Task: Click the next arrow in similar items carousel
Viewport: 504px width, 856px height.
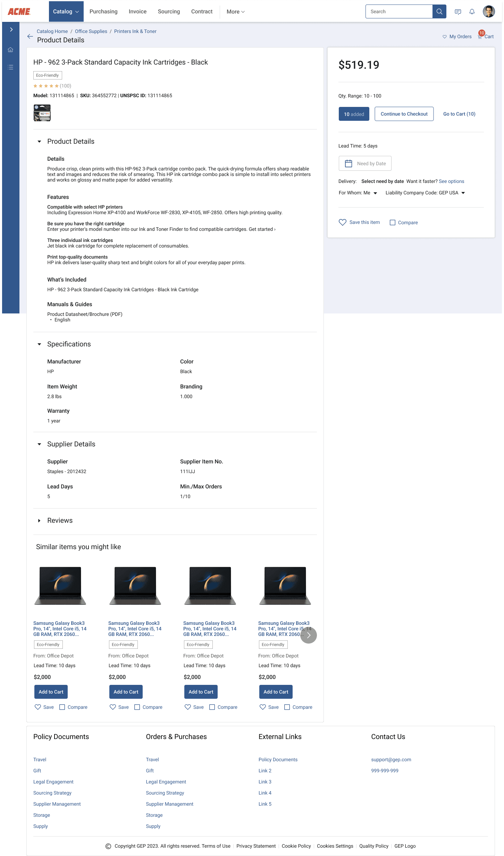Action: [x=308, y=635]
